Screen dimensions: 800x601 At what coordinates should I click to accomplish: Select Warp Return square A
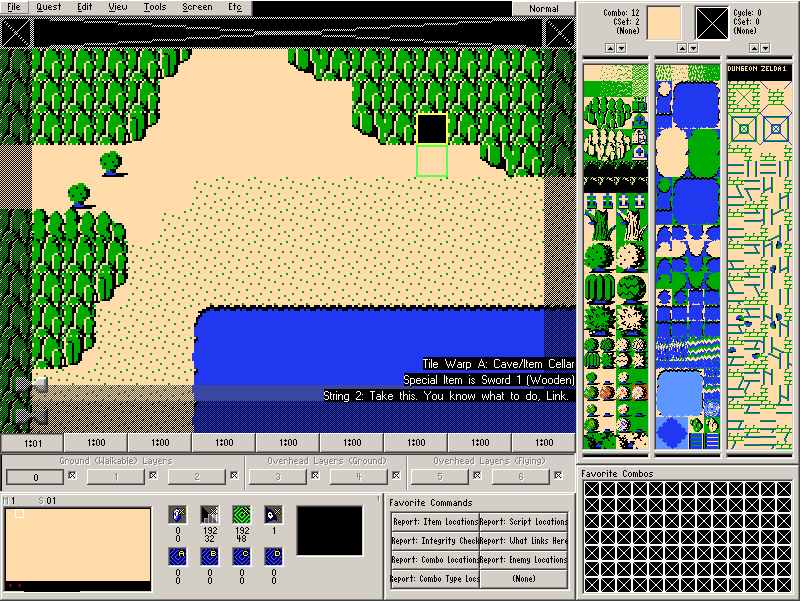178,557
